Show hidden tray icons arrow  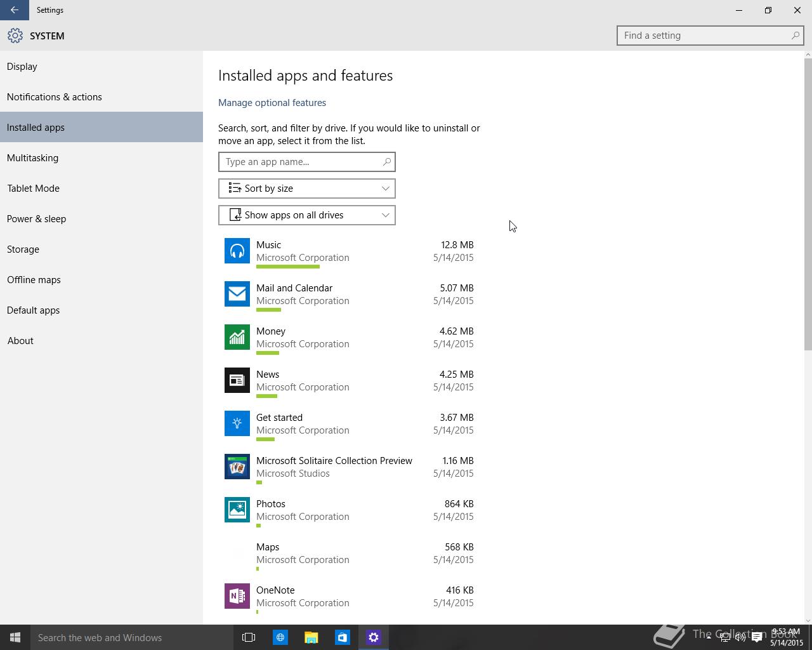(709, 638)
